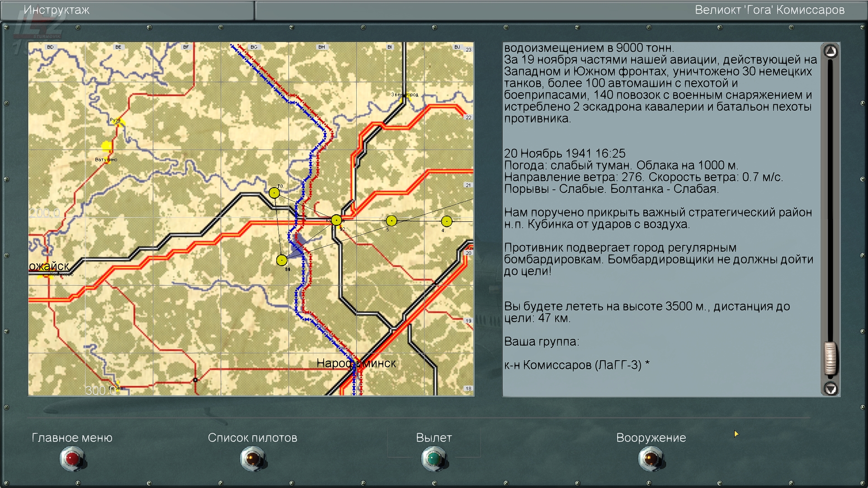Click waypoint marker number 5 on map

(392, 221)
